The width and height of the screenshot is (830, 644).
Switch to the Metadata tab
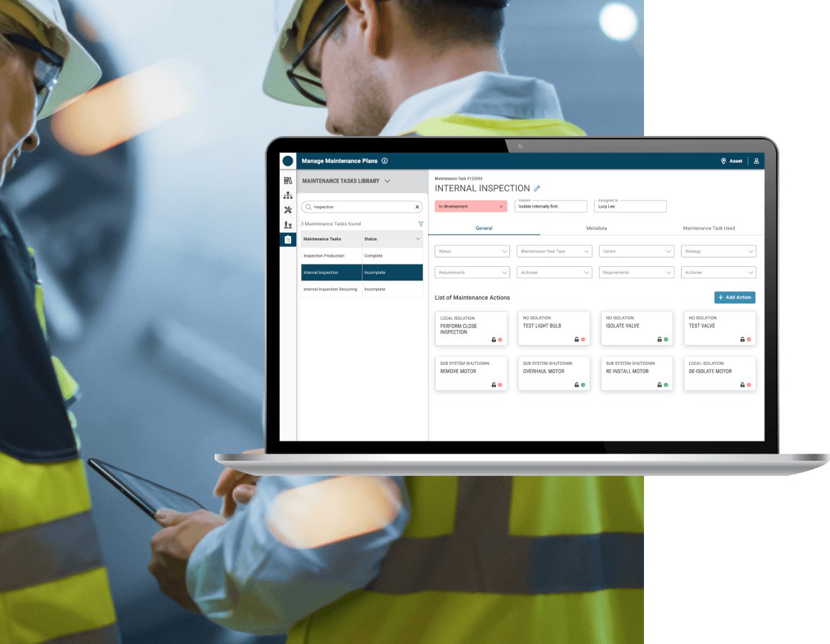click(596, 228)
